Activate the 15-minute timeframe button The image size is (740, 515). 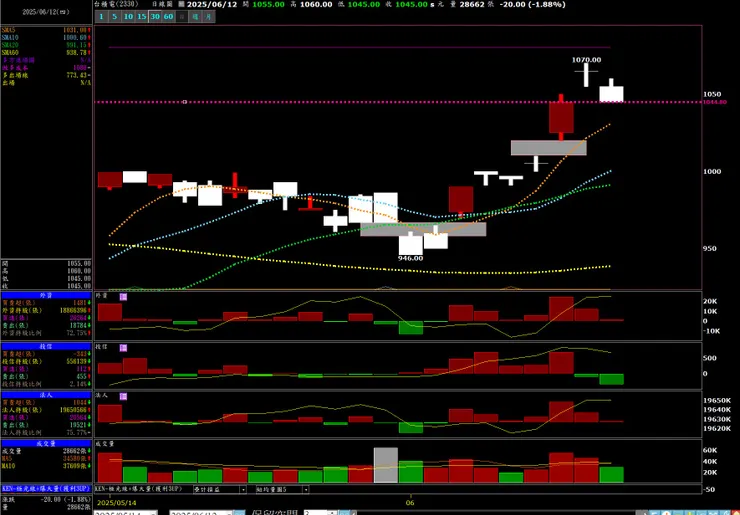(x=141, y=17)
